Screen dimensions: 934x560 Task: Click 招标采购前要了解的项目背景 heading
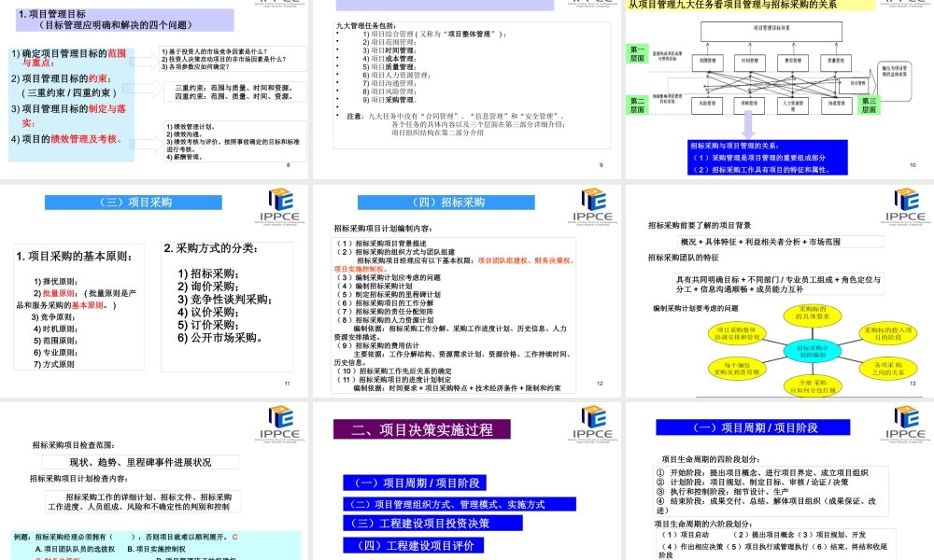click(700, 226)
